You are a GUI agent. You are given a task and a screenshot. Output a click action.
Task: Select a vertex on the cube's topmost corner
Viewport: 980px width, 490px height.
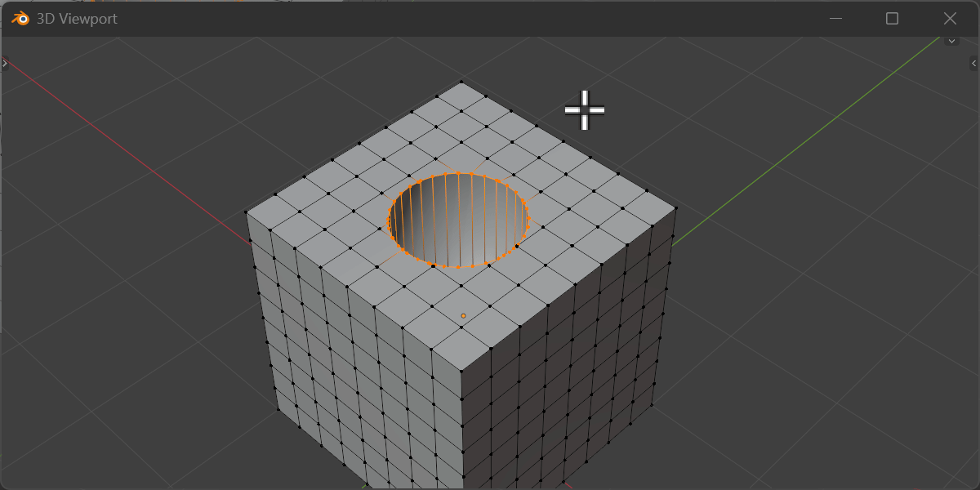[462, 81]
